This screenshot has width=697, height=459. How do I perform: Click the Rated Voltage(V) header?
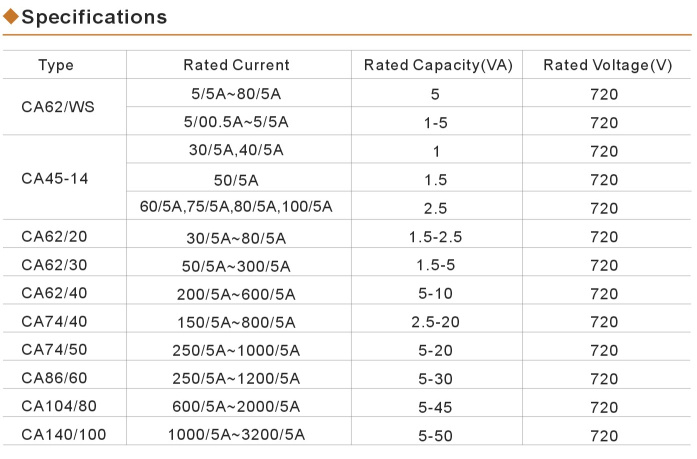tap(607, 65)
